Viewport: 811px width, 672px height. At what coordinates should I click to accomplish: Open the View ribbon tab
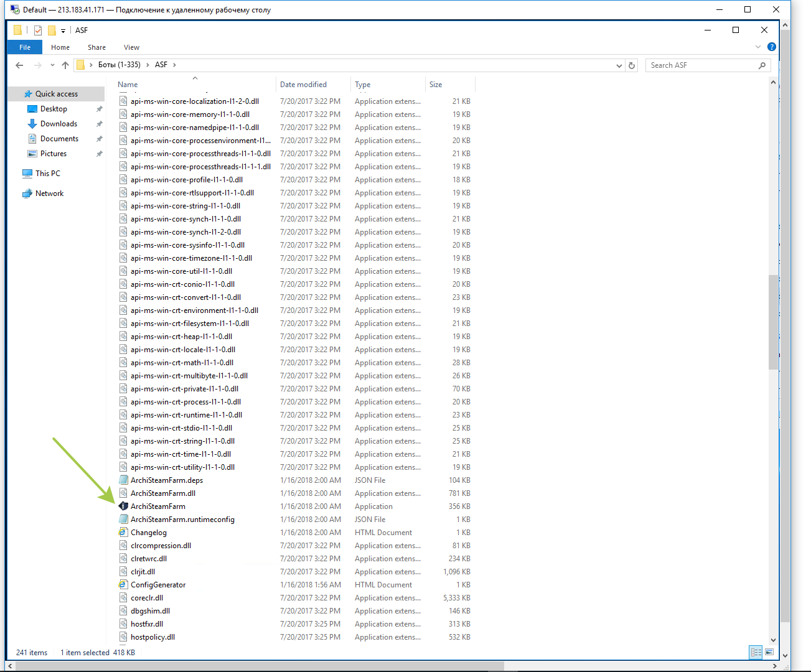[x=131, y=47]
